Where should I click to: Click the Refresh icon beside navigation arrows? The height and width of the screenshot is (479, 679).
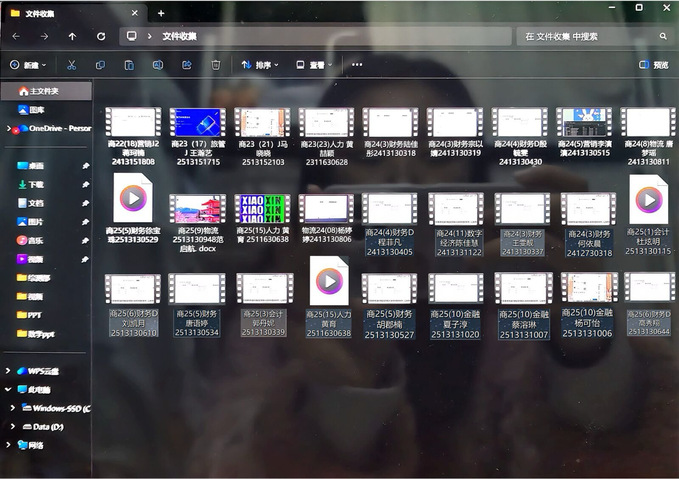tap(101, 36)
